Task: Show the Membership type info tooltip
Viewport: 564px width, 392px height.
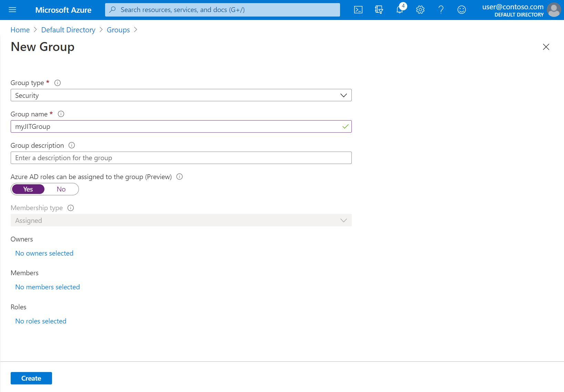Action: pos(71,208)
